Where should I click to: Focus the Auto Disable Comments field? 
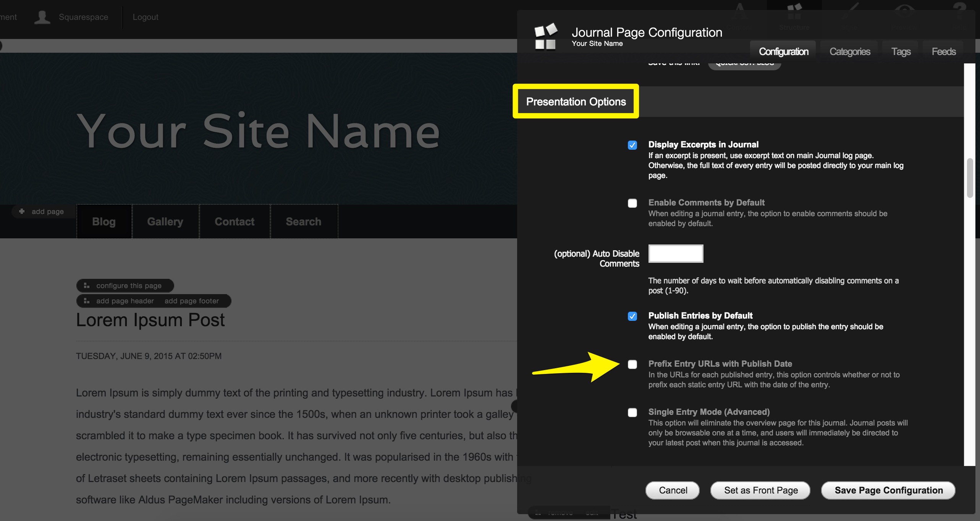(676, 254)
